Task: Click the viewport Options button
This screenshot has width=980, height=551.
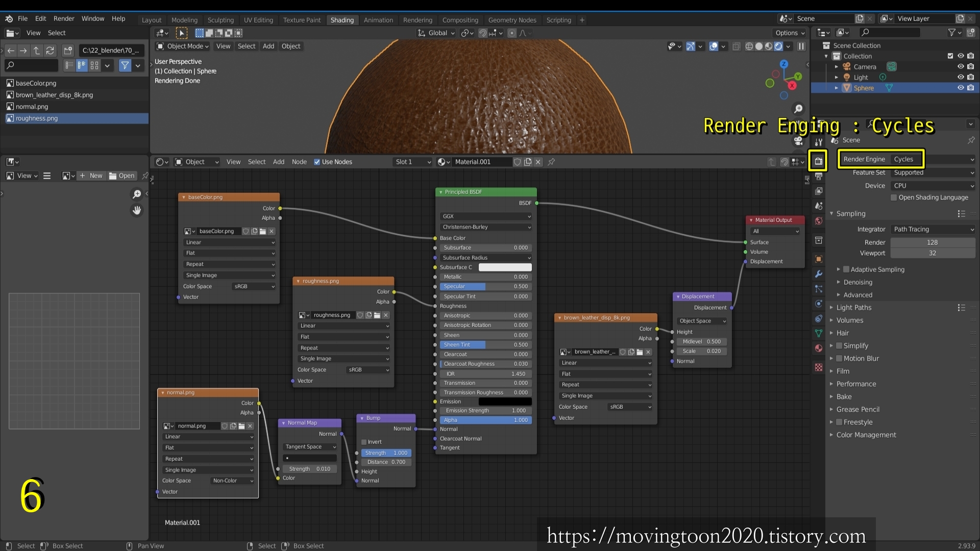Action: click(x=790, y=33)
